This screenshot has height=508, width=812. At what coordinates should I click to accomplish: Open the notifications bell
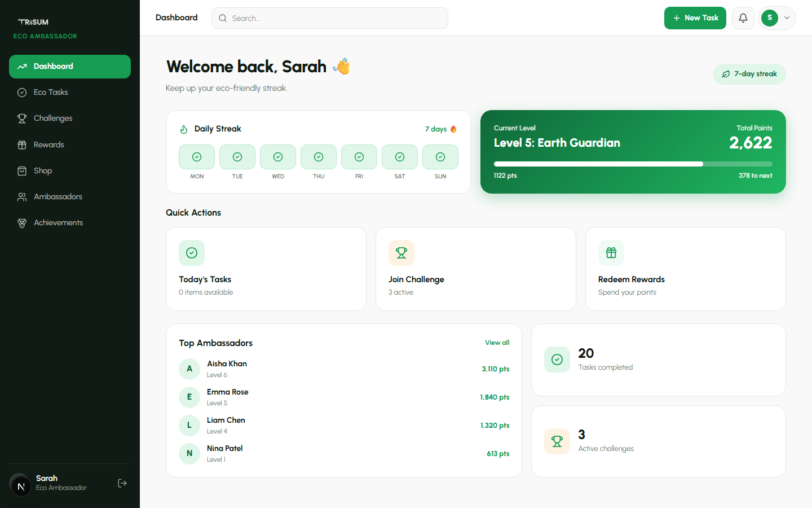pyautogui.click(x=743, y=18)
